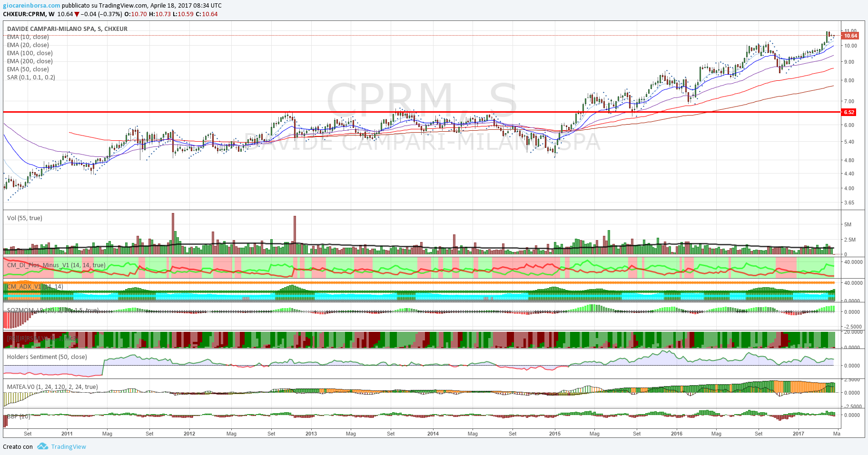Click the 2016 label on time axis

677,434
